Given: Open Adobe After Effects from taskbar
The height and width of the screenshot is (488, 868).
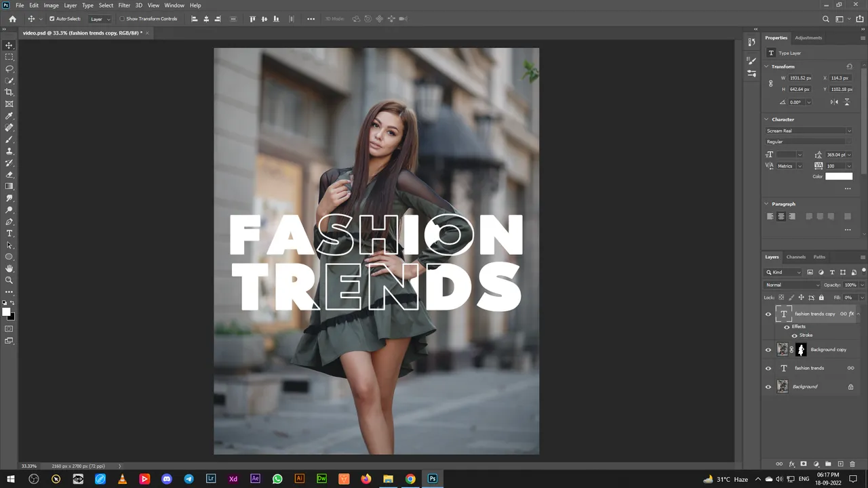Looking at the screenshot, I should (255, 479).
